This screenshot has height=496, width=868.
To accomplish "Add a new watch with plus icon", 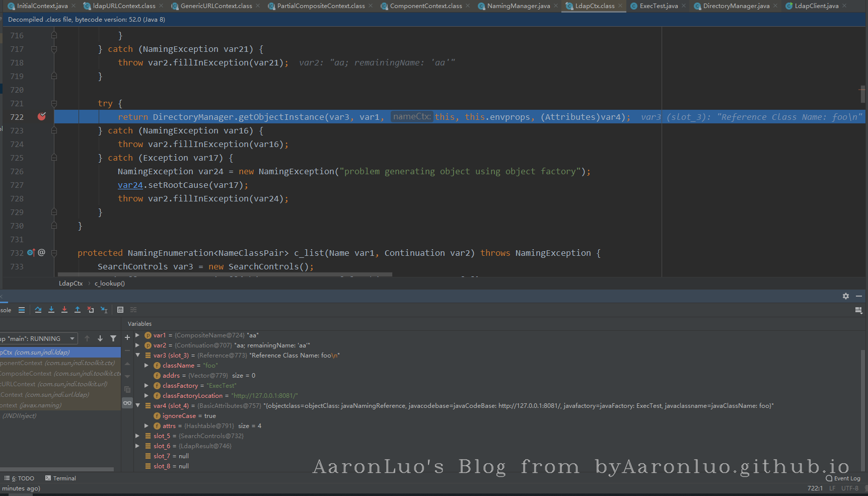I will point(127,337).
